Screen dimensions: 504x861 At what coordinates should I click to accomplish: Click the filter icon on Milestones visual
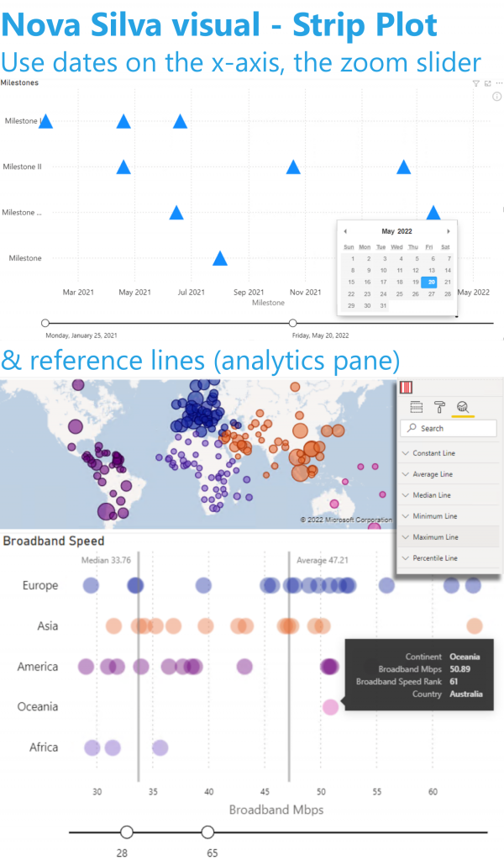tap(475, 83)
